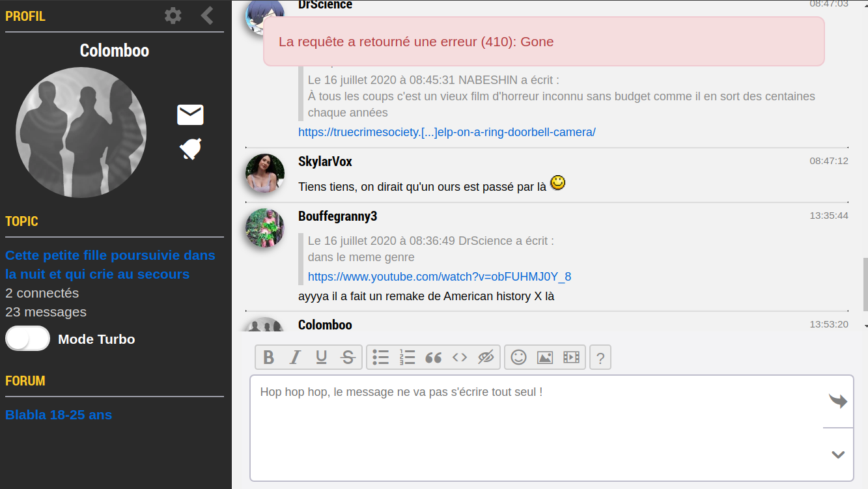Open formatting help question mark

(x=600, y=357)
